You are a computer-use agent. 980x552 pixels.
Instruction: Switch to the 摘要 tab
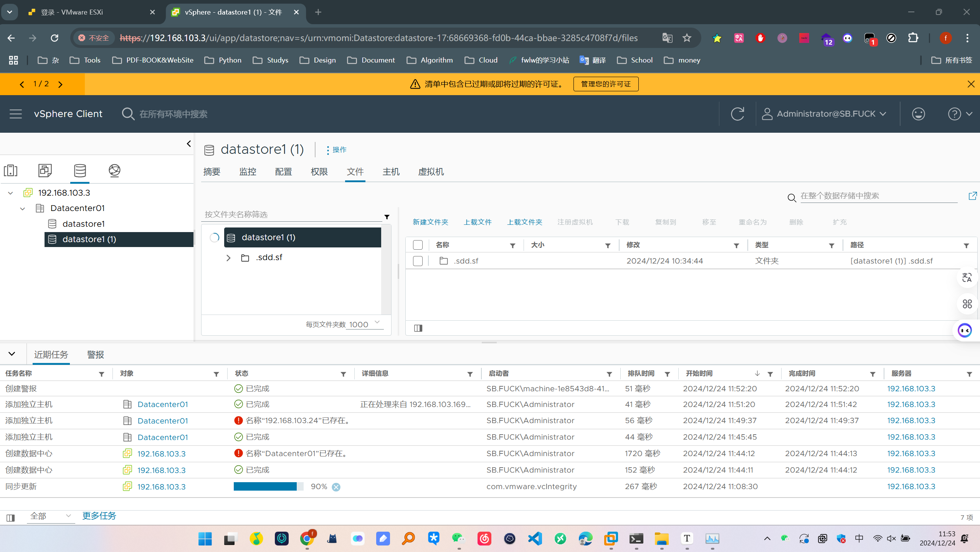tap(212, 172)
